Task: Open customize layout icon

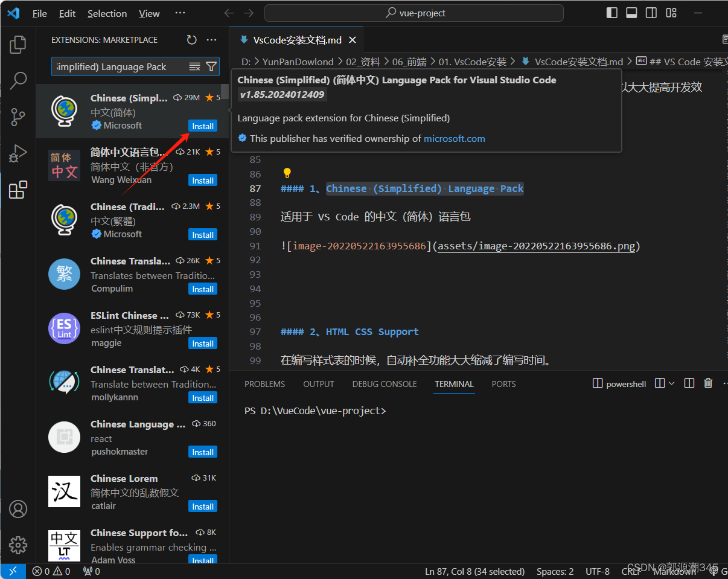Action: pyautogui.click(x=671, y=13)
